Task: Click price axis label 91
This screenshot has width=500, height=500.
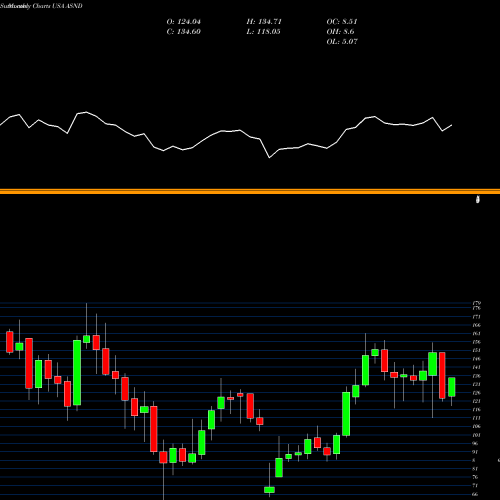Action: pyautogui.click(x=476, y=452)
